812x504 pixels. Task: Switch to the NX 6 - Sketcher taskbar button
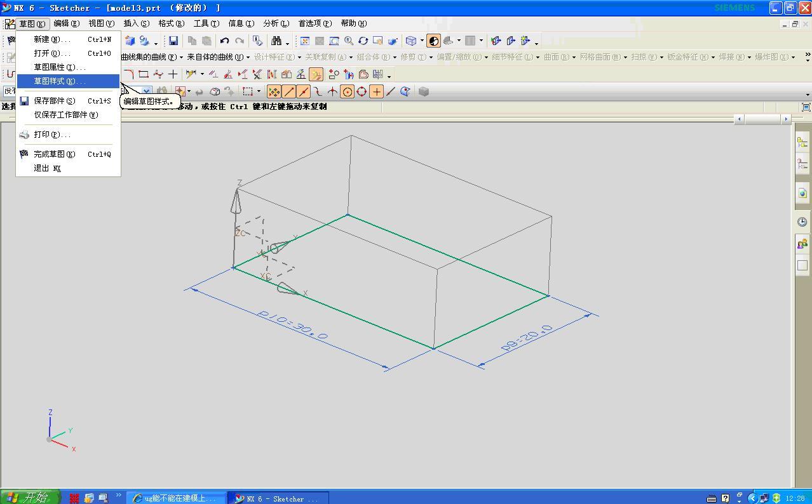(x=279, y=498)
